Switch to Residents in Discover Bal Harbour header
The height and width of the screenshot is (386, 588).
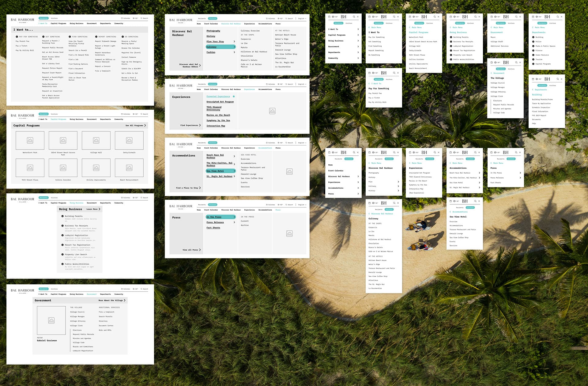click(x=202, y=19)
